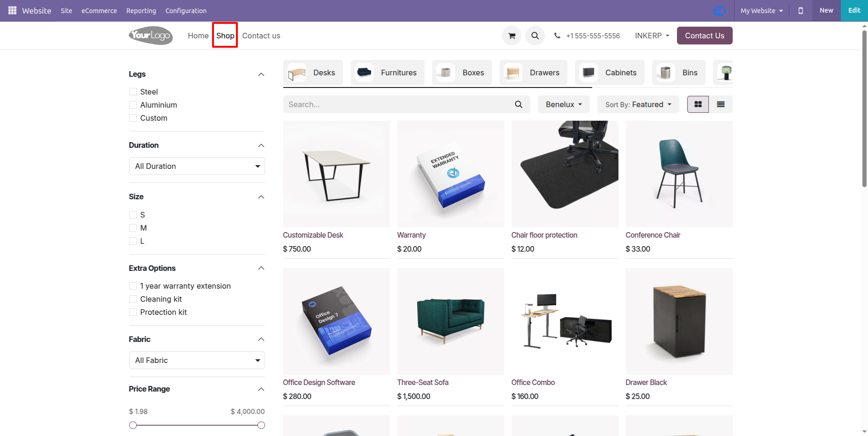Open the Three-Seat Sofa product image

451,321
